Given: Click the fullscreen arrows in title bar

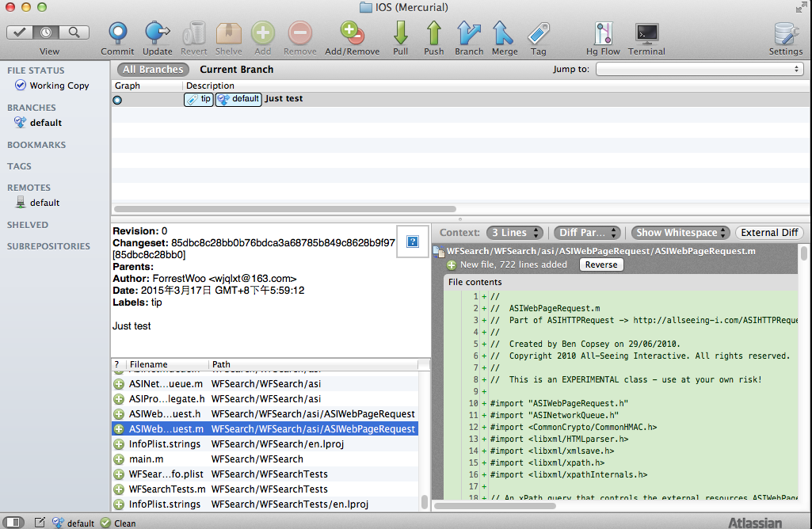Looking at the screenshot, I should (801, 7).
